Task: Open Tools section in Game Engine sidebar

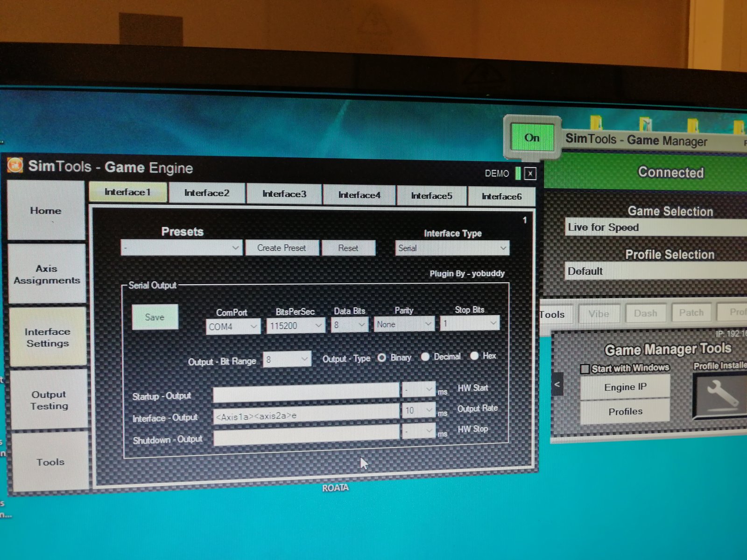Action: (50, 462)
